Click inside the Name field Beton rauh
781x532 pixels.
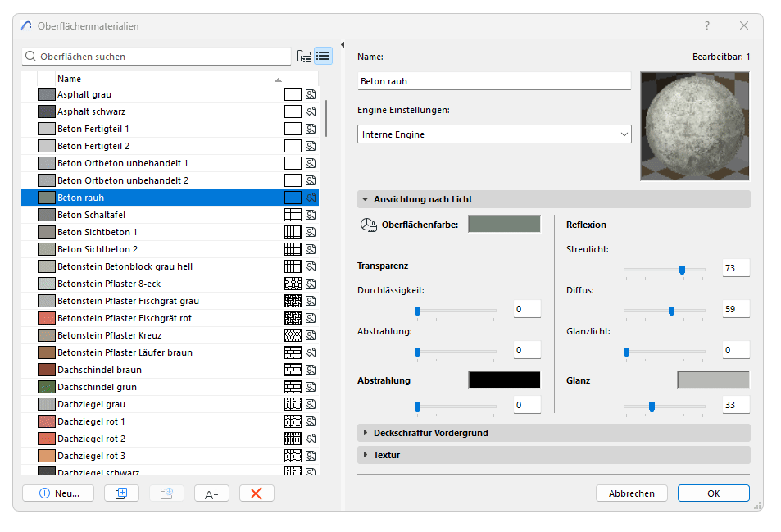click(x=492, y=80)
